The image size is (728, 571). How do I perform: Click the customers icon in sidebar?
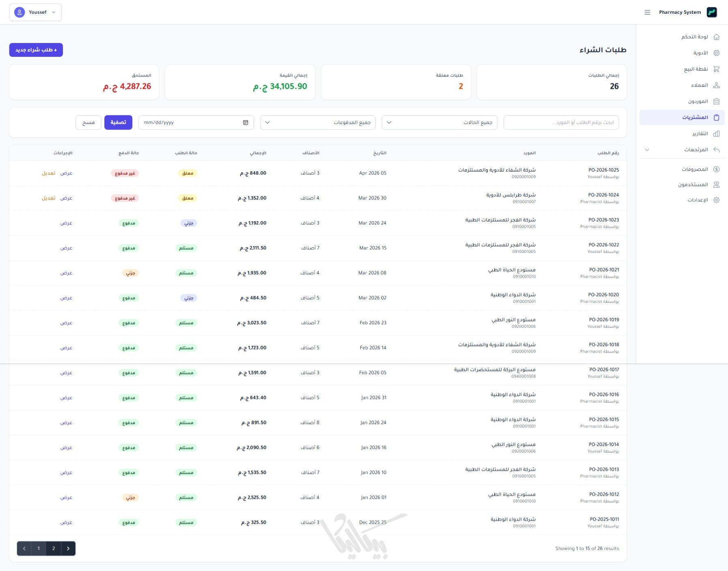pyautogui.click(x=716, y=85)
